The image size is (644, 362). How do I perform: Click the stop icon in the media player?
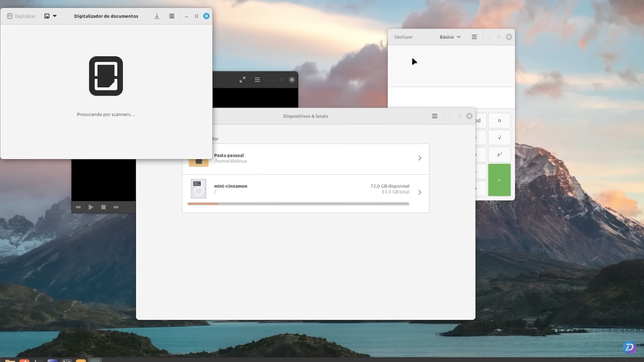103,207
